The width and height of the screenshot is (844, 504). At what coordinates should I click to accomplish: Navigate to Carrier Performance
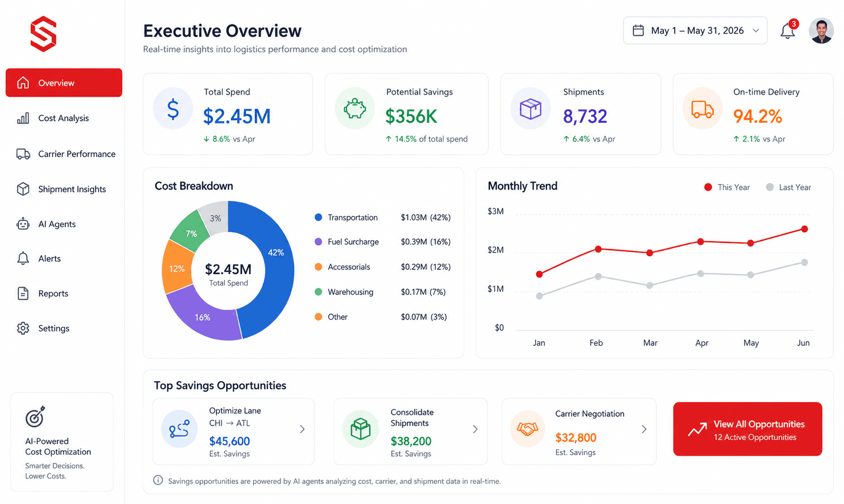(x=64, y=154)
